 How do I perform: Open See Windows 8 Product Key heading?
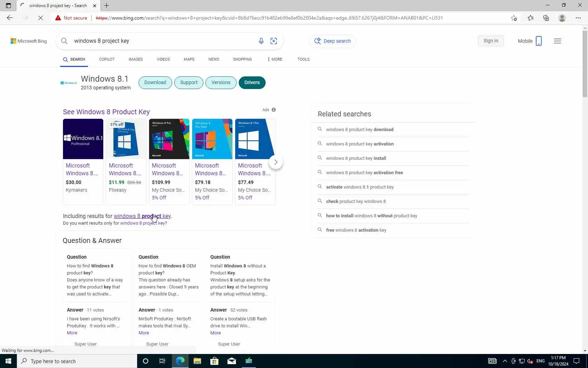tap(106, 112)
